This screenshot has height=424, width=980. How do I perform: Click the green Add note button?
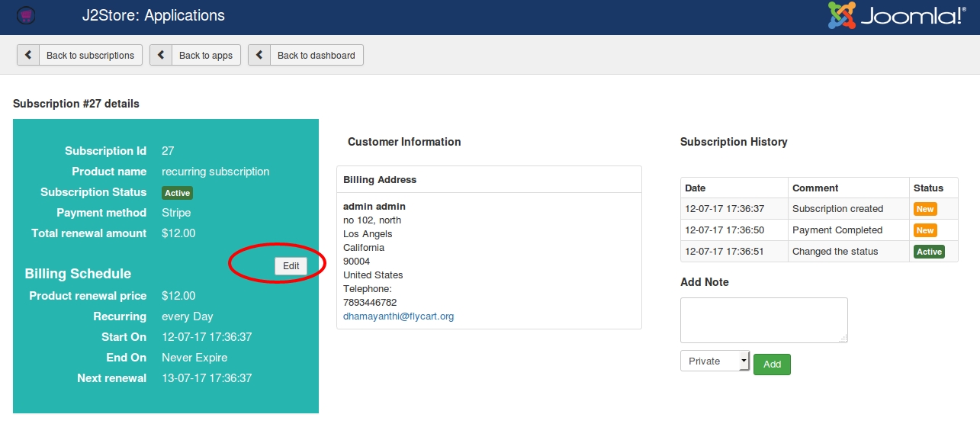click(772, 365)
